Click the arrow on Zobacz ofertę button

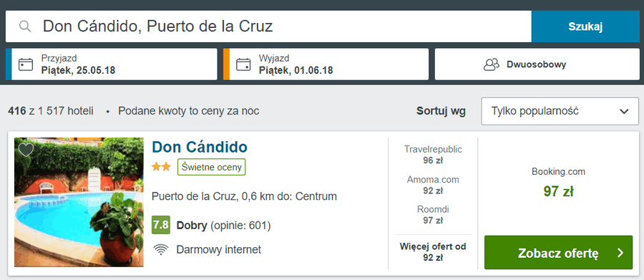click(x=620, y=253)
